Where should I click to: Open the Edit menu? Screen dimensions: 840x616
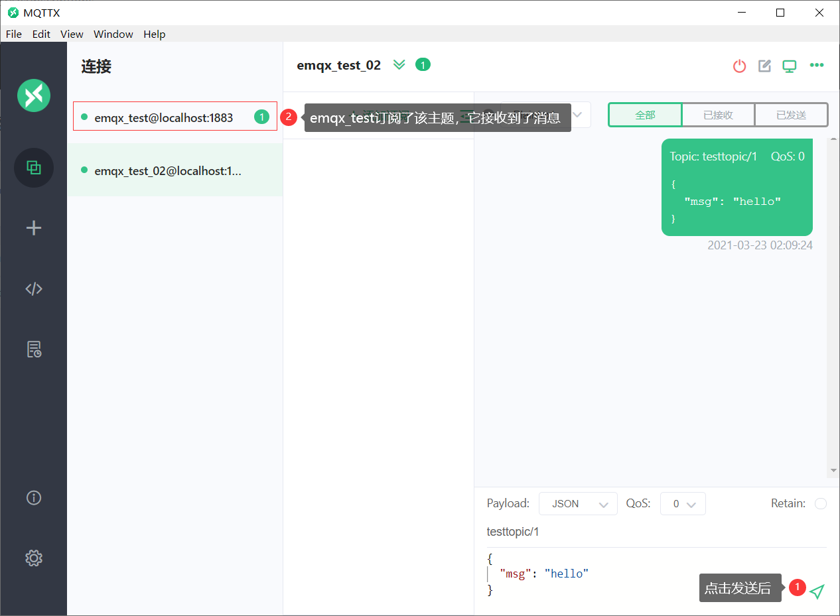coord(41,34)
